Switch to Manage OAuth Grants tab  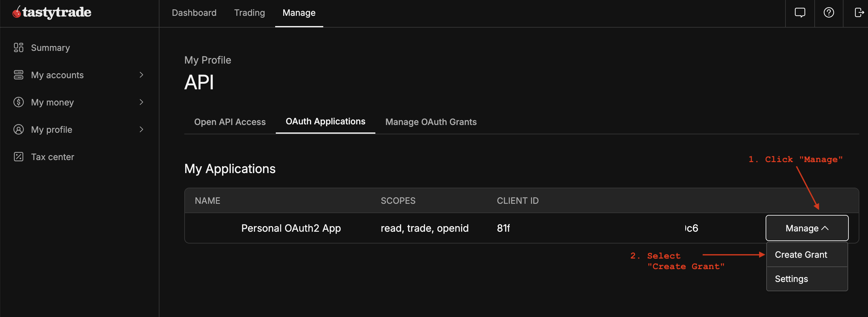coord(431,122)
